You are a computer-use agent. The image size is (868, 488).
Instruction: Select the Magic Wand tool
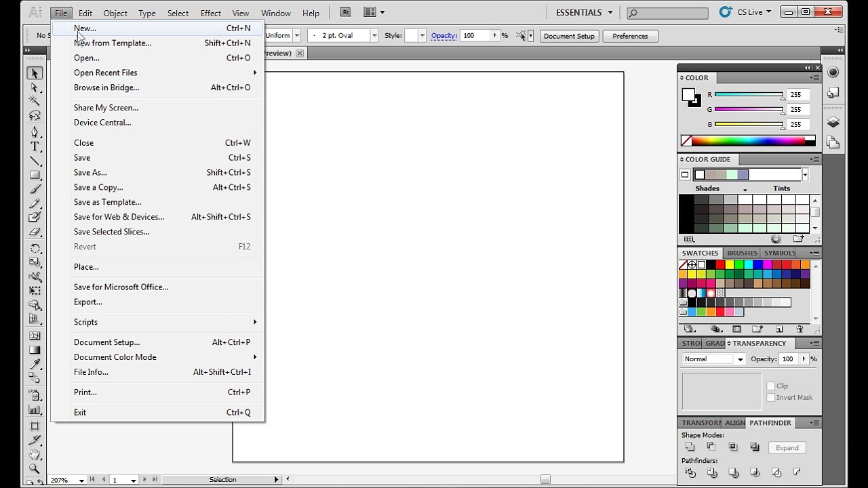[35, 101]
